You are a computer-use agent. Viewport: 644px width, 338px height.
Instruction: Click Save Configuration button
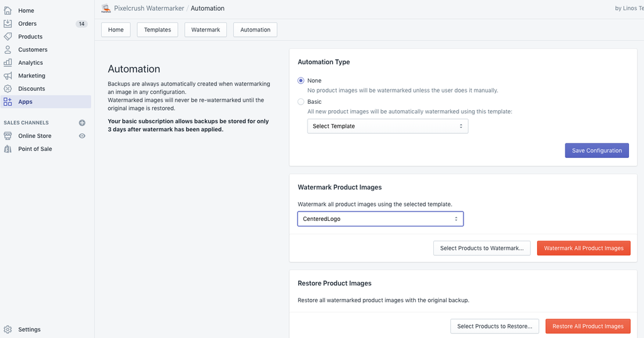tap(596, 150)
